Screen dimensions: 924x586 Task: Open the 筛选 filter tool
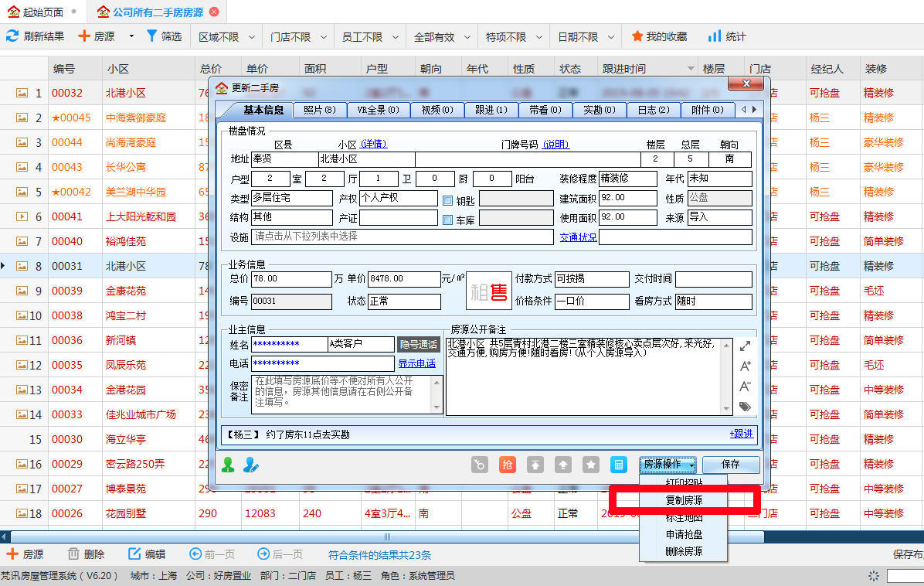pos(165,36)
